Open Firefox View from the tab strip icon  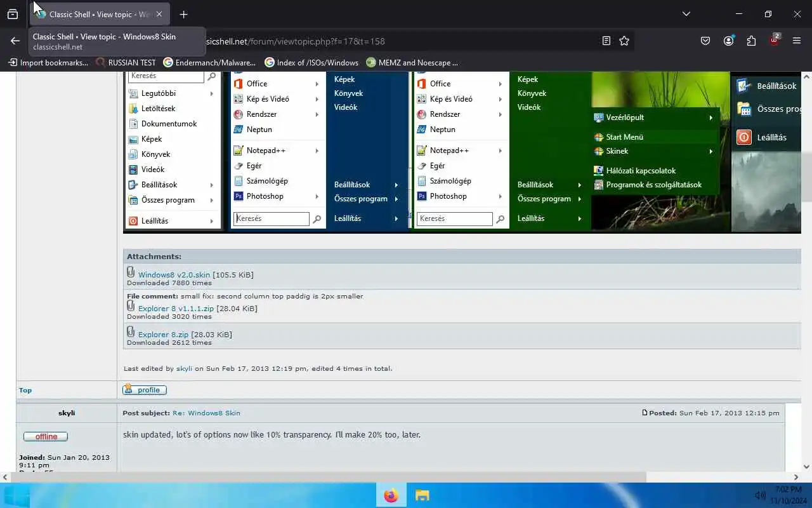point(13,14)
